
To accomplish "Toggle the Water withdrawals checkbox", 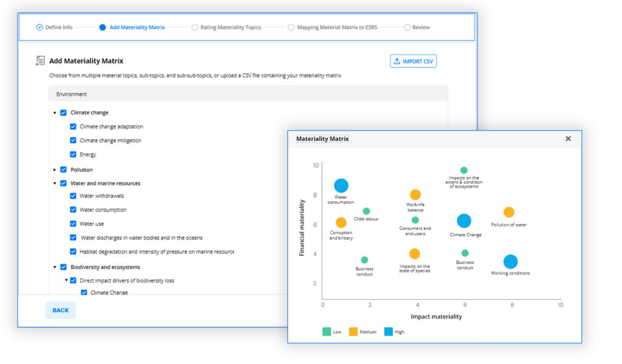I will tap(73, 196).
